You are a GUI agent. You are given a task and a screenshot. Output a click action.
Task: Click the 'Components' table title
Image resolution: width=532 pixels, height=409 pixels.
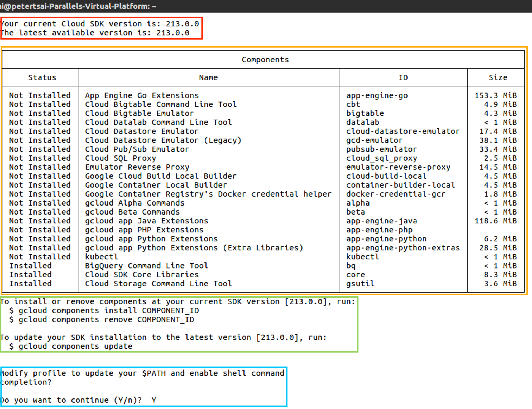point(265,60)
